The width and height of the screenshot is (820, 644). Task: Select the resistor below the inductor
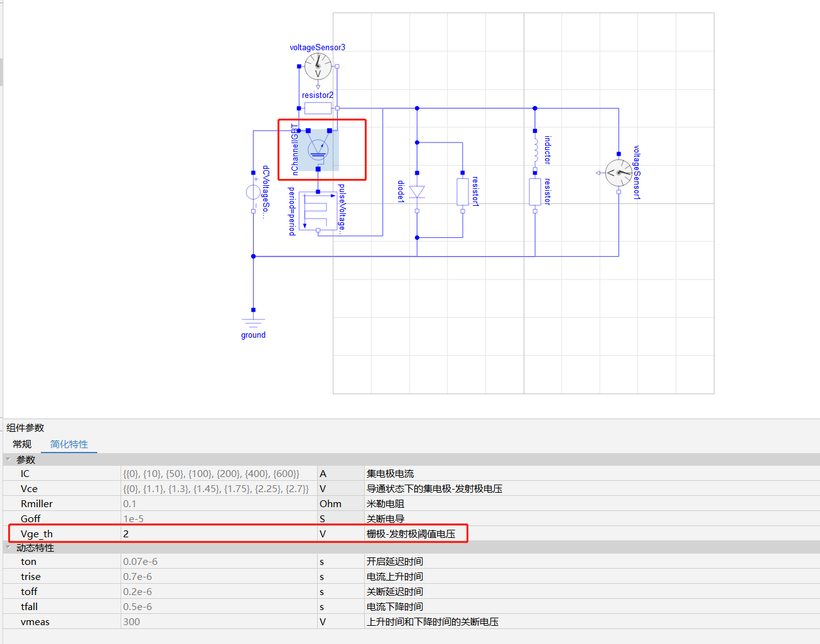pyautogui.click(x=535, y=192)
